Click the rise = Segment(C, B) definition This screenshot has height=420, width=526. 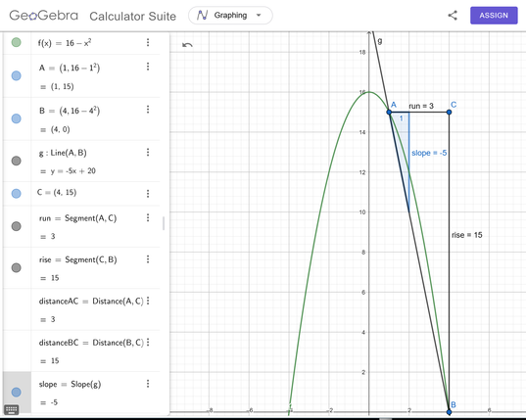coord(77,259)
